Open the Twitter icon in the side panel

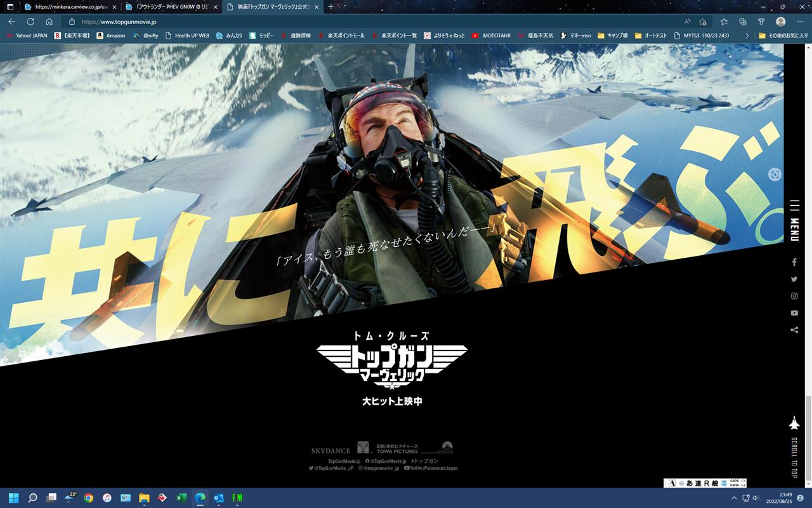[794, 279]
